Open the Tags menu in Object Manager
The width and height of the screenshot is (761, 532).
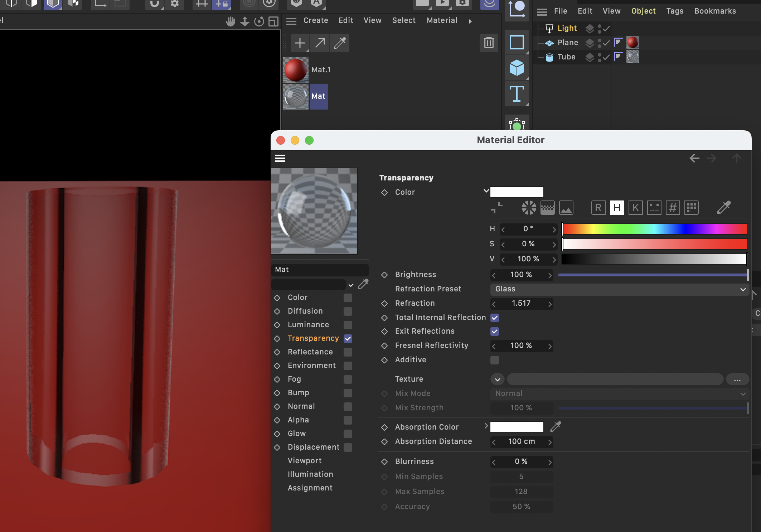point(675,11)
